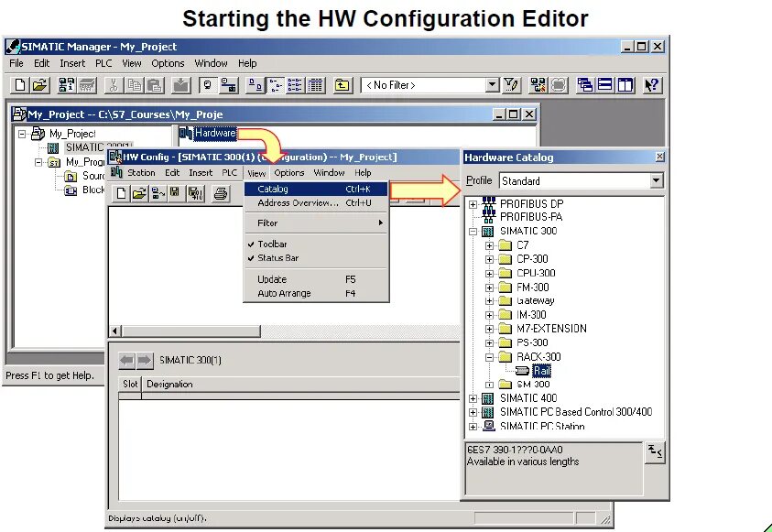Choose Auto Arrange in View menu
Viewport: 772px width, 532px height.
tap(316, 293)
